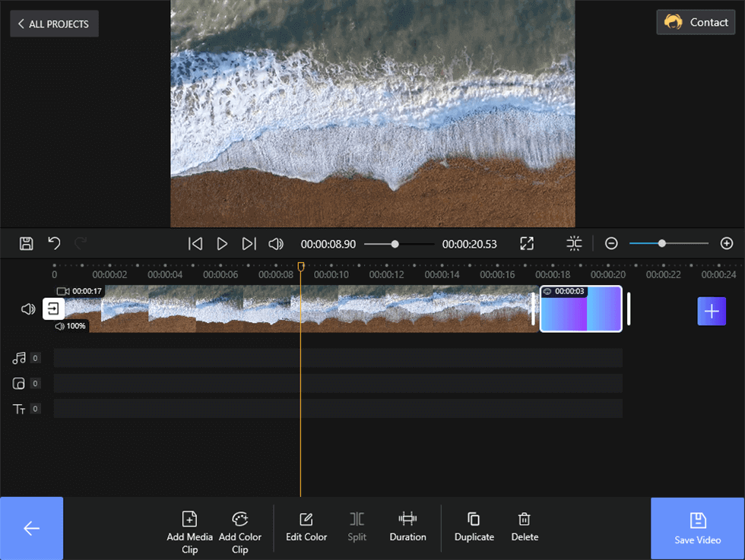This screenshot has width=745, height=560.
Task: Go back using the blue arrow button
Action: pos(31,528)
